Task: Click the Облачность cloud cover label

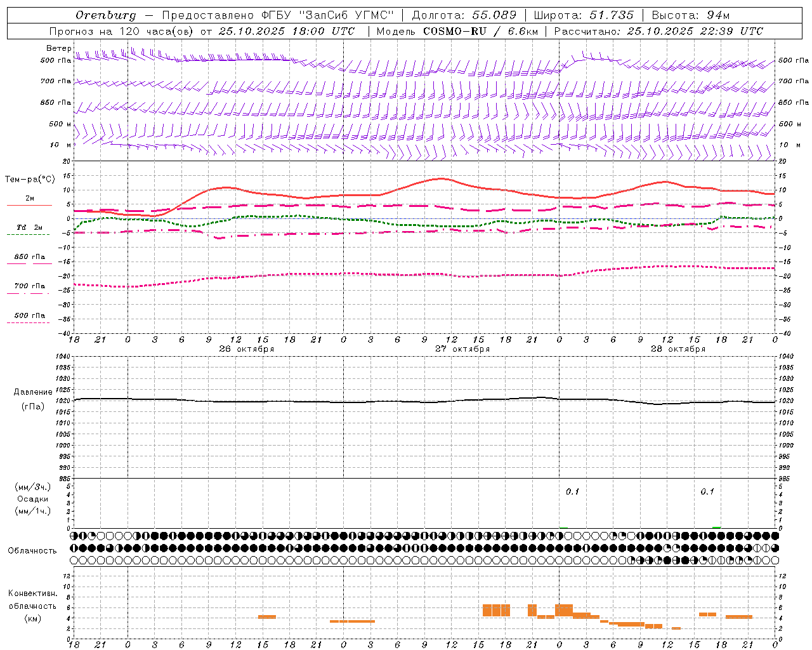Action: coord(32,550)
